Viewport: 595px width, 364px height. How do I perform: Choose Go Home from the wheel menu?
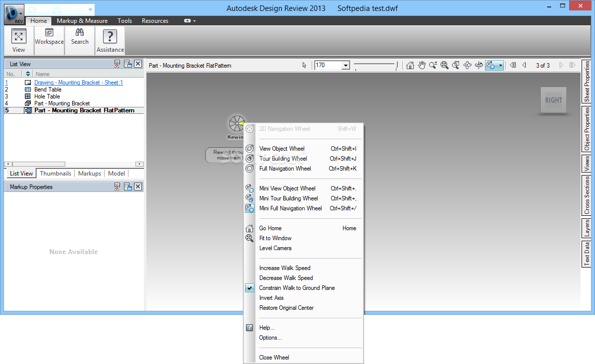tap(303, 228)
